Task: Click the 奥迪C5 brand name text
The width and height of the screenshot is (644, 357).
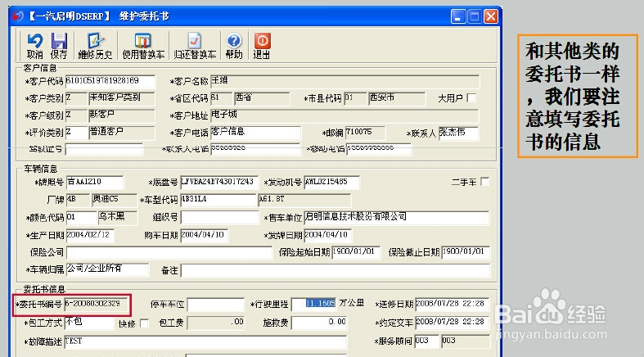Action: (x=106, y=199)
